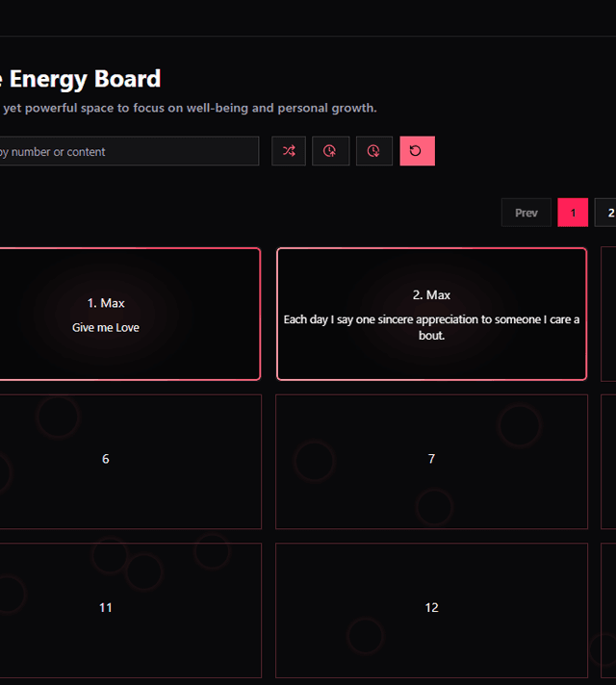Click the "1. Max" card title
616x685 pixels.
coord(106,303)
